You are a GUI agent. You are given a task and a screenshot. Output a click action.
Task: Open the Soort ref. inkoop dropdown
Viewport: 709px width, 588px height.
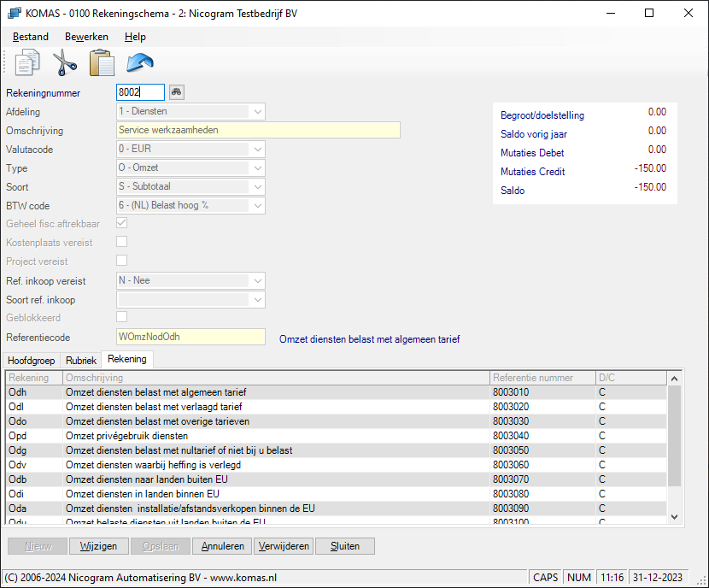(x=257, y=300)
